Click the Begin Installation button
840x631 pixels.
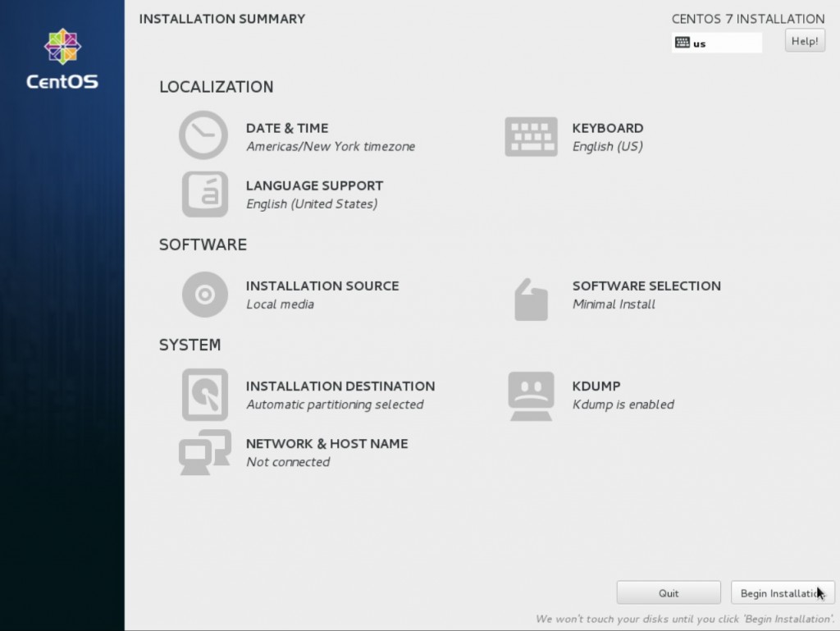pyautogui.click(x=783, y=593)
